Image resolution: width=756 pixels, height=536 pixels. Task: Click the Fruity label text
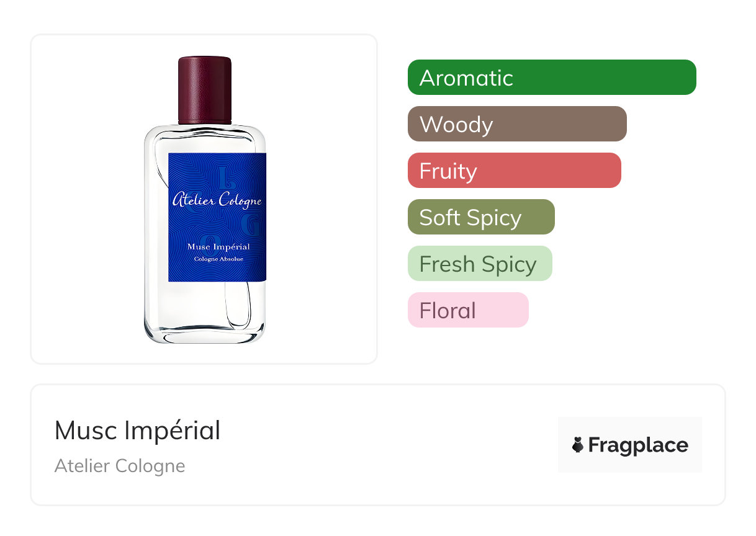(x=448, y=171)
